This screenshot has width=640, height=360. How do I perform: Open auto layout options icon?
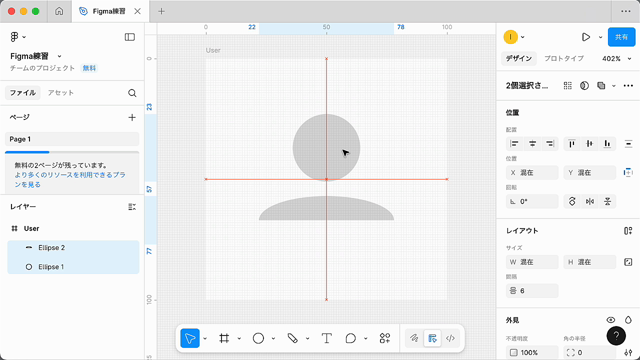628,231
